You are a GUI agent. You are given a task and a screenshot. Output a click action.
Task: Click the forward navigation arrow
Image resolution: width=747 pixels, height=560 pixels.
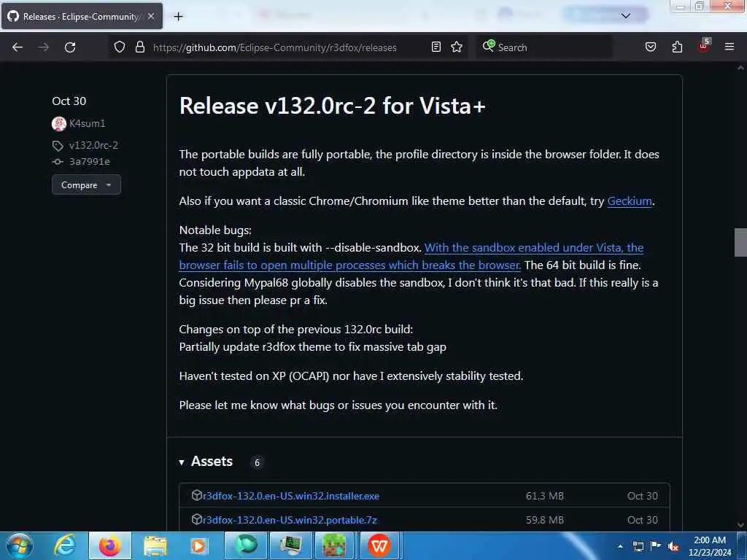44,47
